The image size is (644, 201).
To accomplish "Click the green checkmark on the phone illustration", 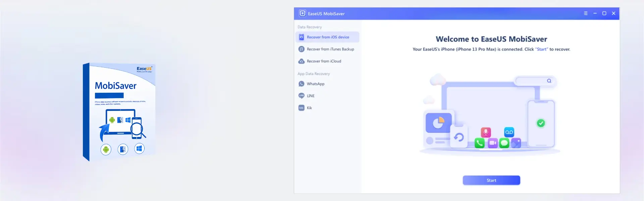I will pyautogui.click(x=541, y=123).
